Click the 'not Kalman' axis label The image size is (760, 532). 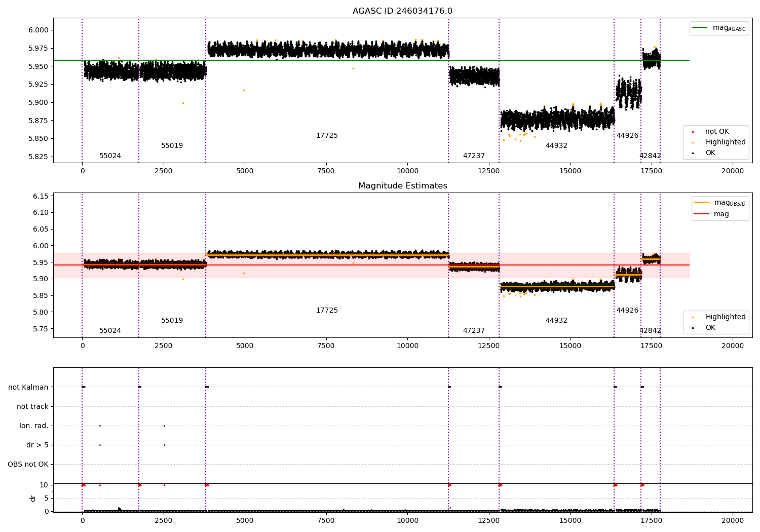[28, 387]
